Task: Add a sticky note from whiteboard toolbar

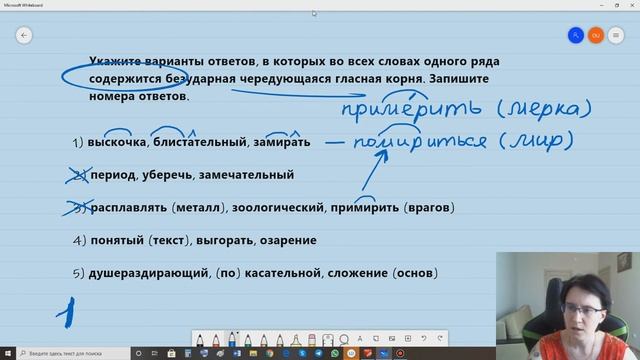Action: click(x=376, y=338)
